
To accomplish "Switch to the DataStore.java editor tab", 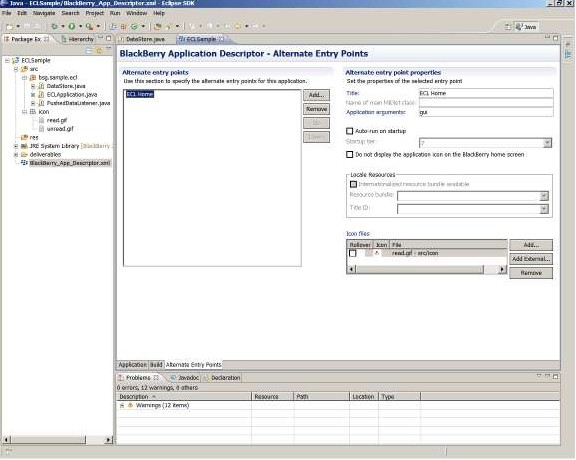I will [142, 39].
